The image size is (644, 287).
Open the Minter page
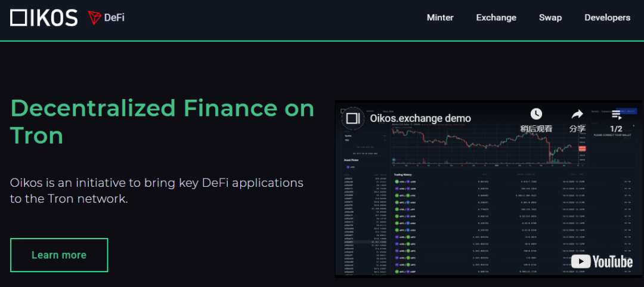click(x=440, y=18)
